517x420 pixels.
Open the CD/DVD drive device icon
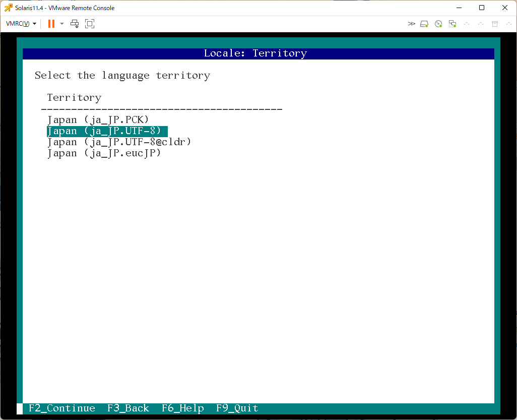tap(438, 24)
